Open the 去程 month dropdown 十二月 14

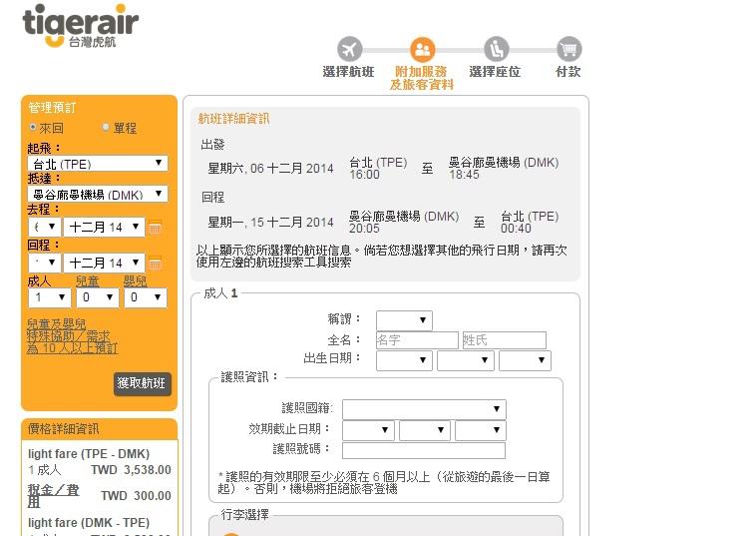(104, 227)
